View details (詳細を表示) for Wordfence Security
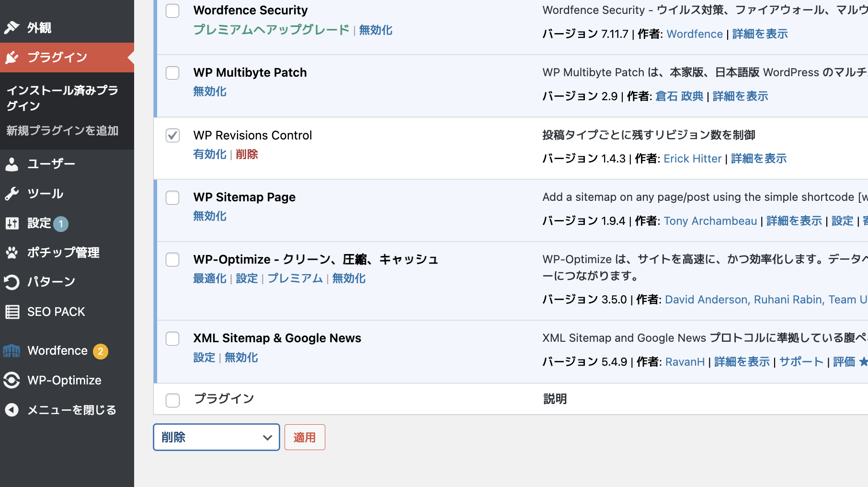This screenshot has width=868, height=487. click(x=760, y=34)
